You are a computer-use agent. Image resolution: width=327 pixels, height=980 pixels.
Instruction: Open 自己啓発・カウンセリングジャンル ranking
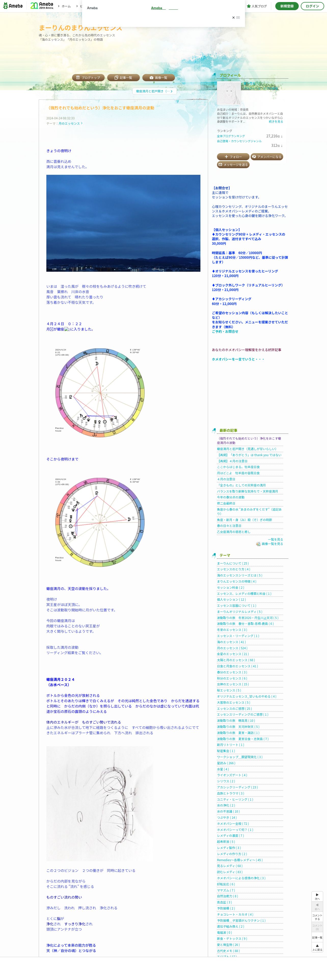point(239,141)
